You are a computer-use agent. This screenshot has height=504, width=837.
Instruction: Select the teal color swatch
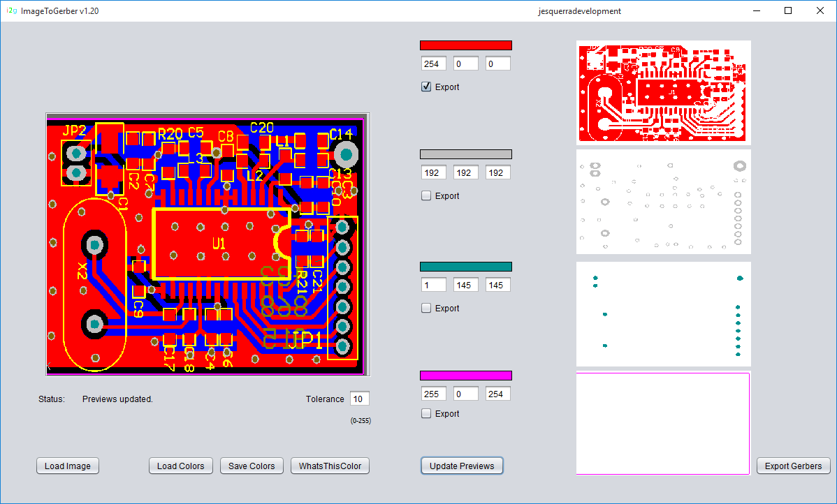pyautogui.click(x=466, y=266)
